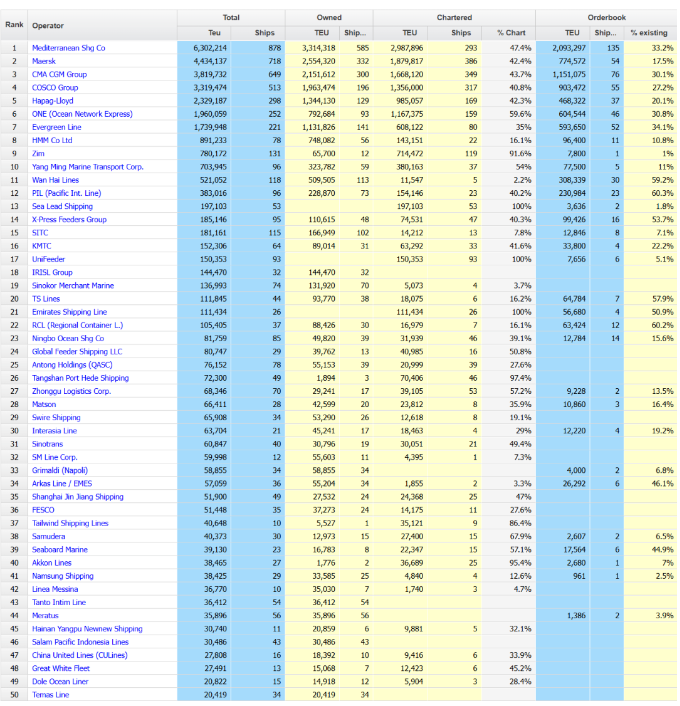Open Dole Ocean Liner link

pos(60,682)
